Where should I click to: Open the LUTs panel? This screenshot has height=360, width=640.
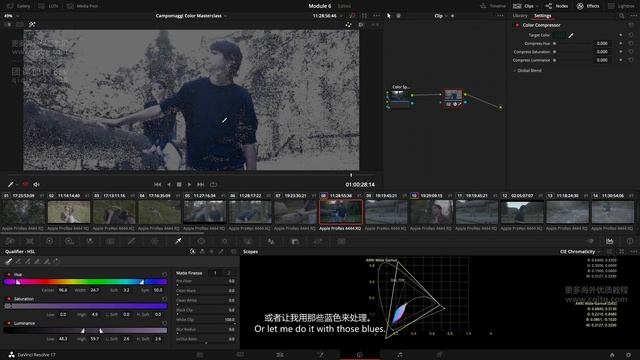48,6
